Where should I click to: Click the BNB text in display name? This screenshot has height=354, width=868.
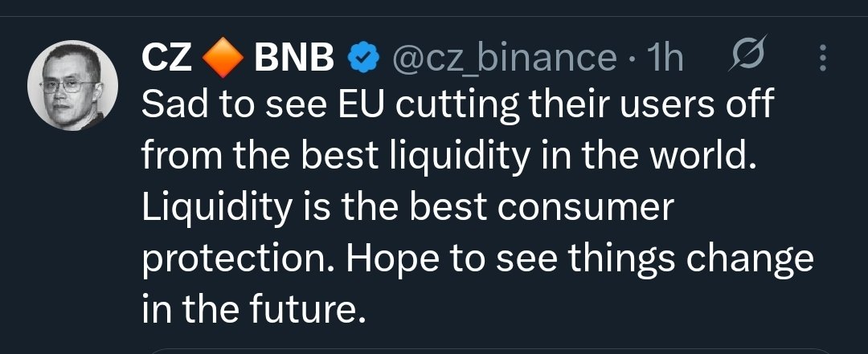click(x=294, y=58)
